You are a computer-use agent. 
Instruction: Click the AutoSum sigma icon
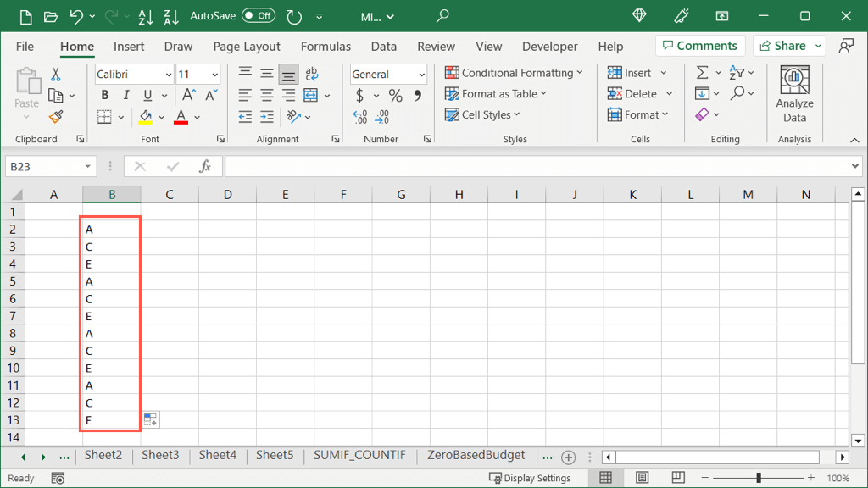tap(702, 73)
